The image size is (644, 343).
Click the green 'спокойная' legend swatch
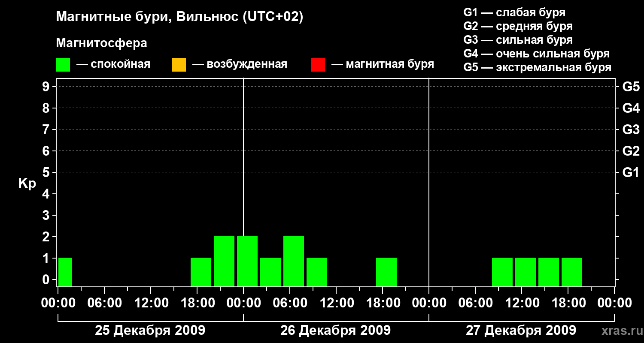coord(63,65)
